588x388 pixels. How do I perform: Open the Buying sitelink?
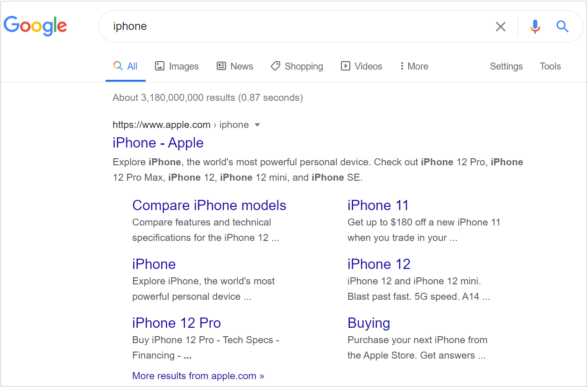369,323
